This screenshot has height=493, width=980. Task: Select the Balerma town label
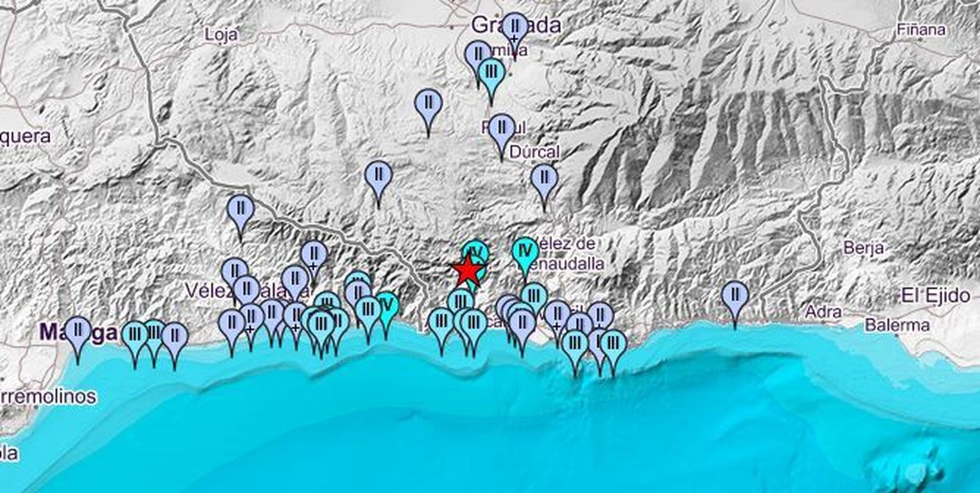pyautogui.click(x=897, y=325)
